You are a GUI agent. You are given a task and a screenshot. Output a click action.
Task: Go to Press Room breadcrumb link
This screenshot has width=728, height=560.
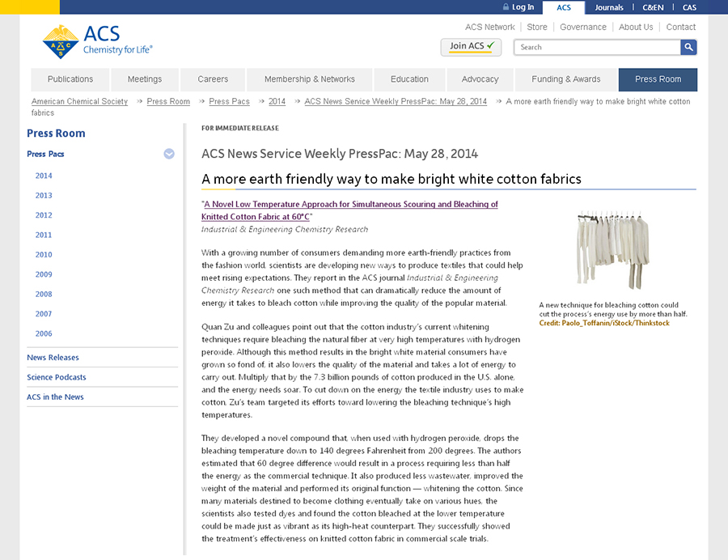point(168,101)
